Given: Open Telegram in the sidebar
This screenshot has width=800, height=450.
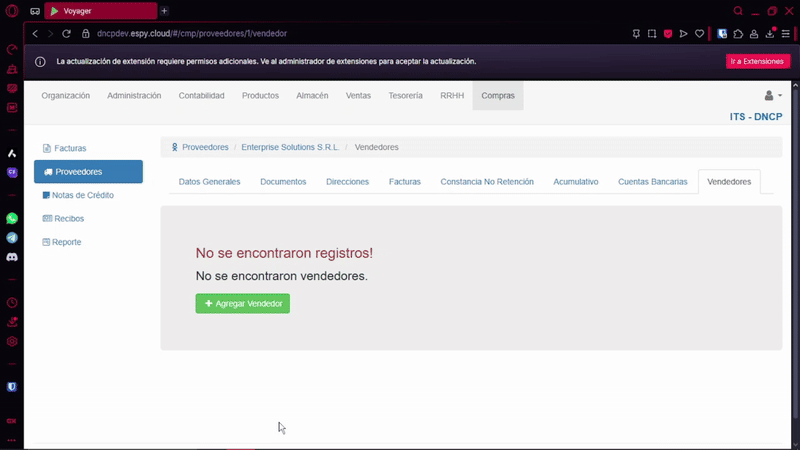Looking at the screenshot, I should (12, 238).
